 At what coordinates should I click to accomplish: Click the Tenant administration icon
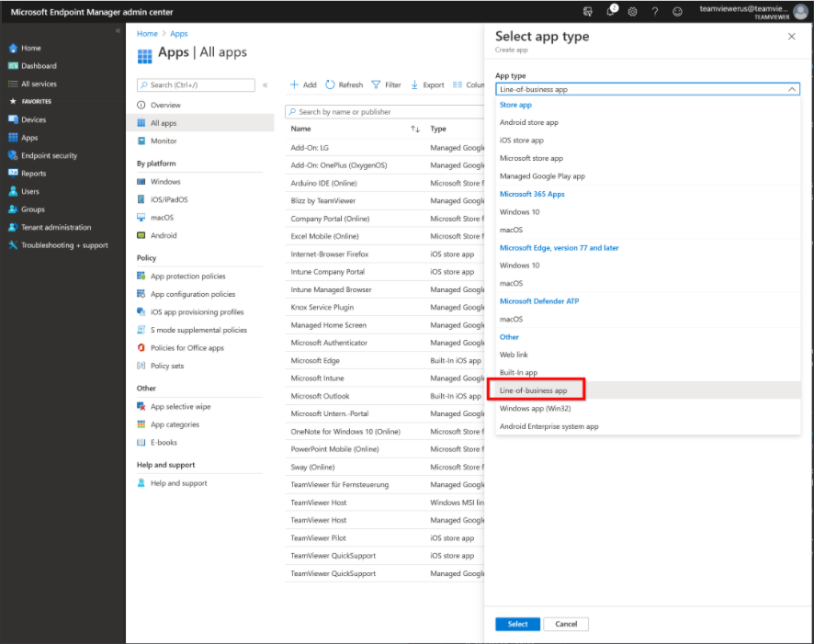[x=13, y=227]
